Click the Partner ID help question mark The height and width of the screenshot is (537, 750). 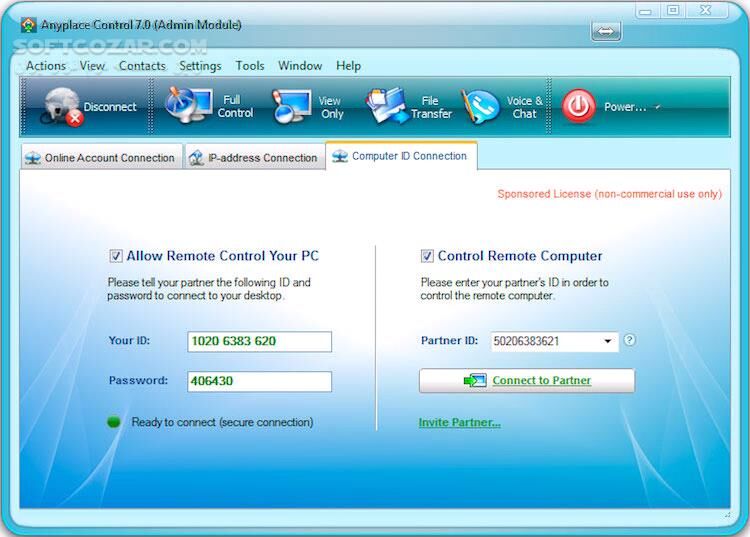coord(629,340)
